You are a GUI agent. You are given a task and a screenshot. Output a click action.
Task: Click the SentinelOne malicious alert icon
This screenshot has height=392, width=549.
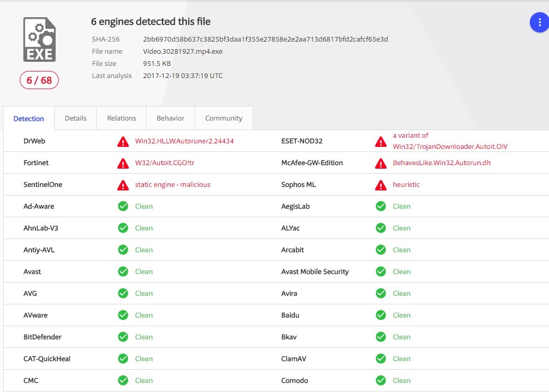click(123, 185)
